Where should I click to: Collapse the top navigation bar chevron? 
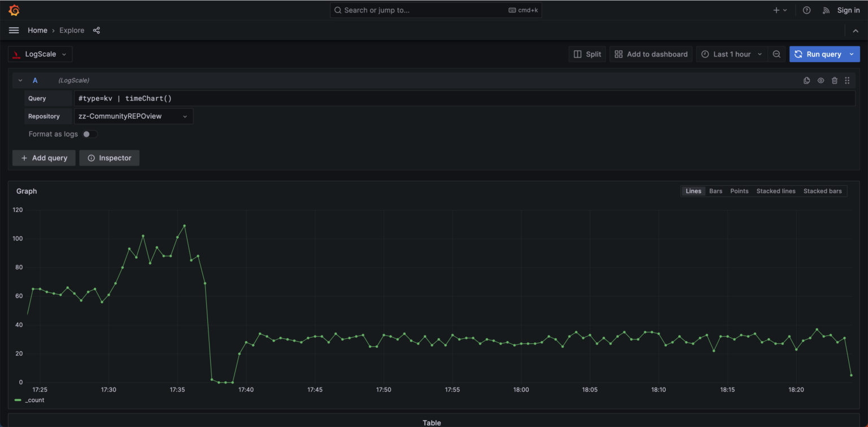tap(856, 30)
